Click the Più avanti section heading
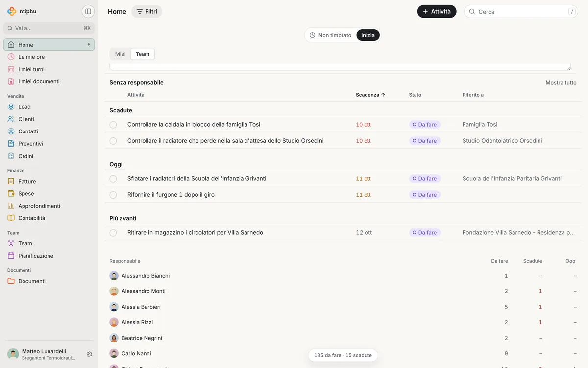 123,218
